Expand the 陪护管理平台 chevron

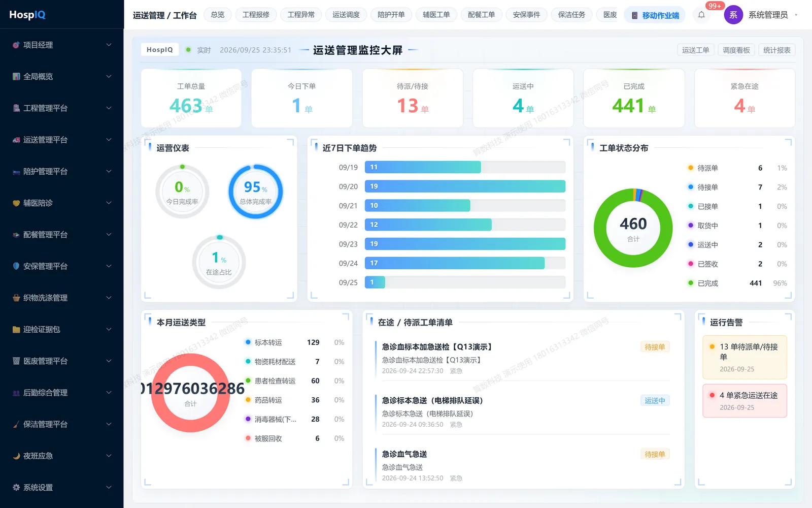tap(109, 171)
